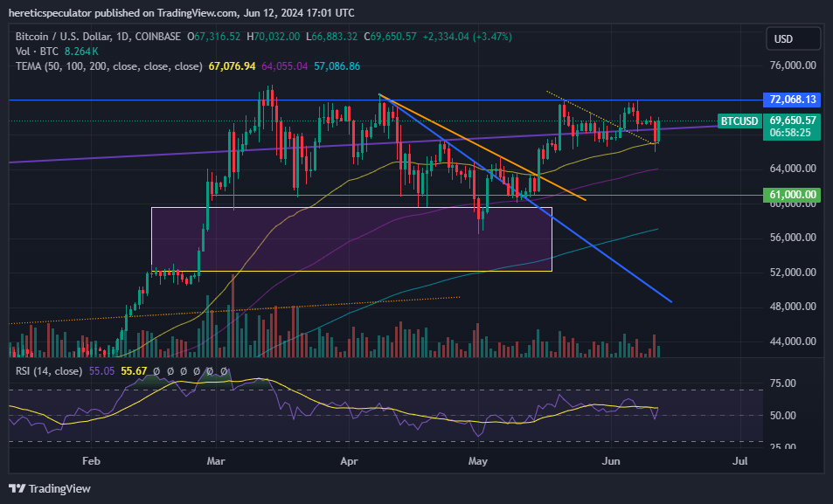The height and width of the screenshot is (504, 833).
Task: Click the May label on time axis
Action: pos(477,461)
